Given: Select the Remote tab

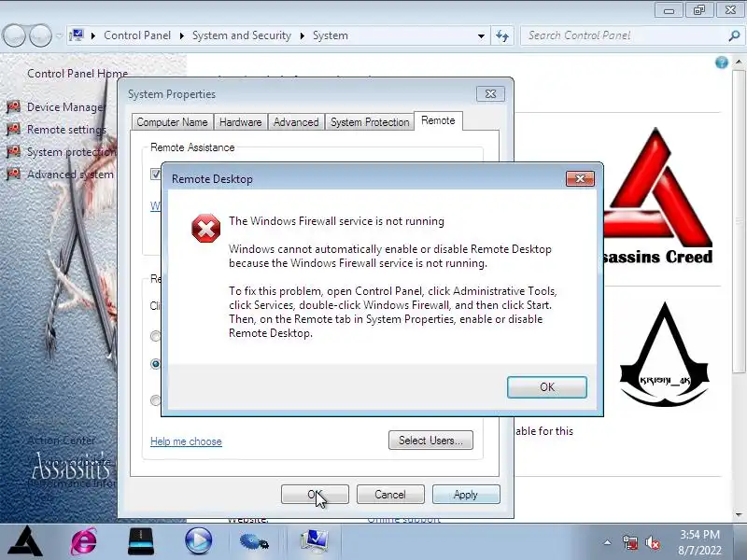Looking at the screenshot, I should (438, 120).
